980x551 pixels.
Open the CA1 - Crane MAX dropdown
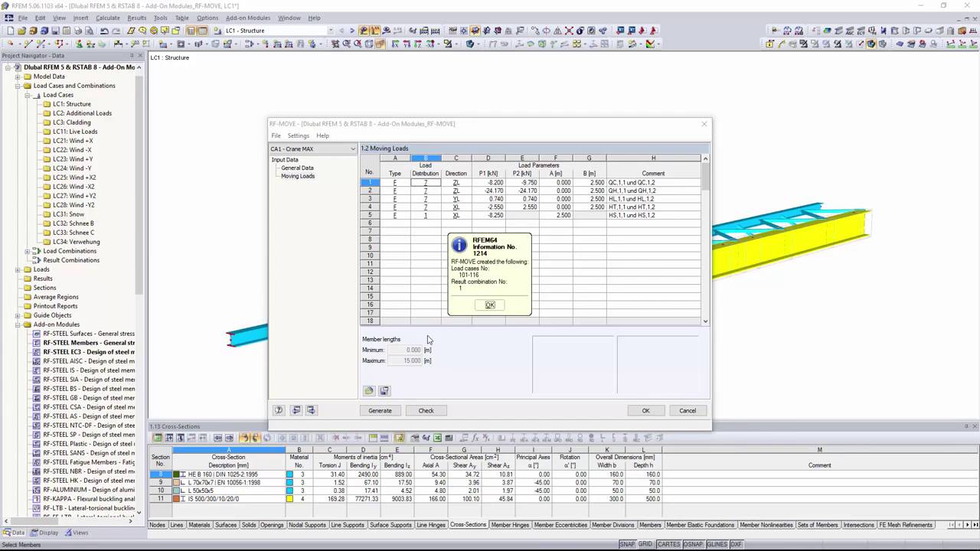353,149
